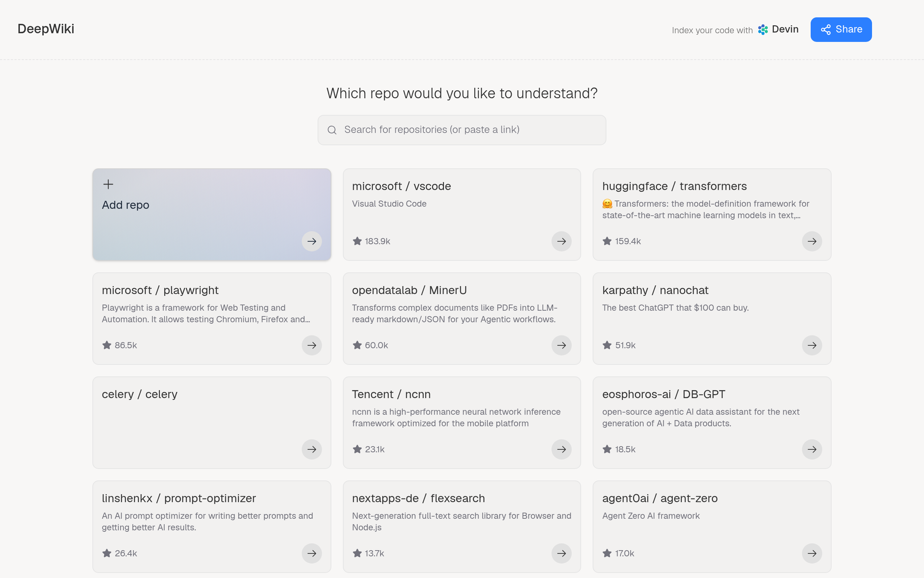Click the 86.5k star count

(126, 345)
